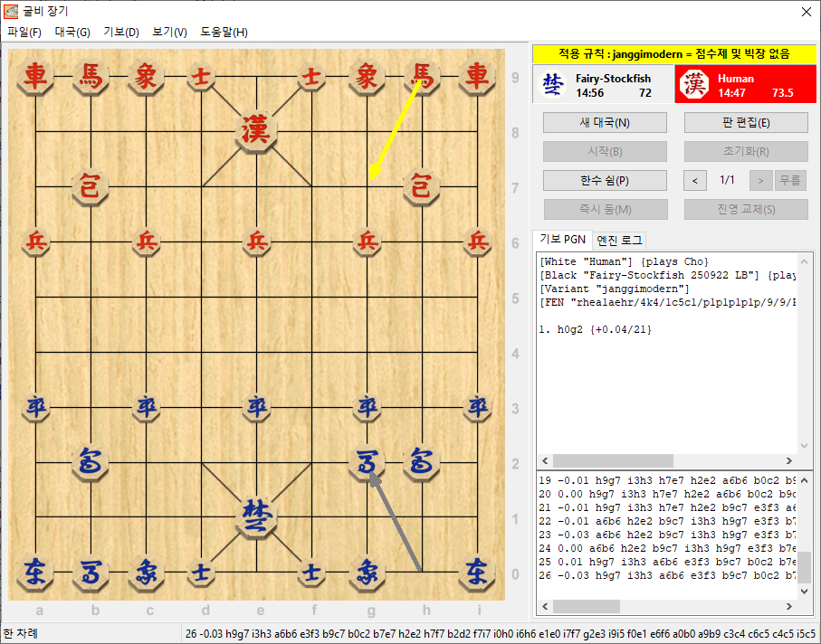Go to previous move with < button
Image resolution: width=821 pixels, height=644 pixels.
click(x=694, y=181)
